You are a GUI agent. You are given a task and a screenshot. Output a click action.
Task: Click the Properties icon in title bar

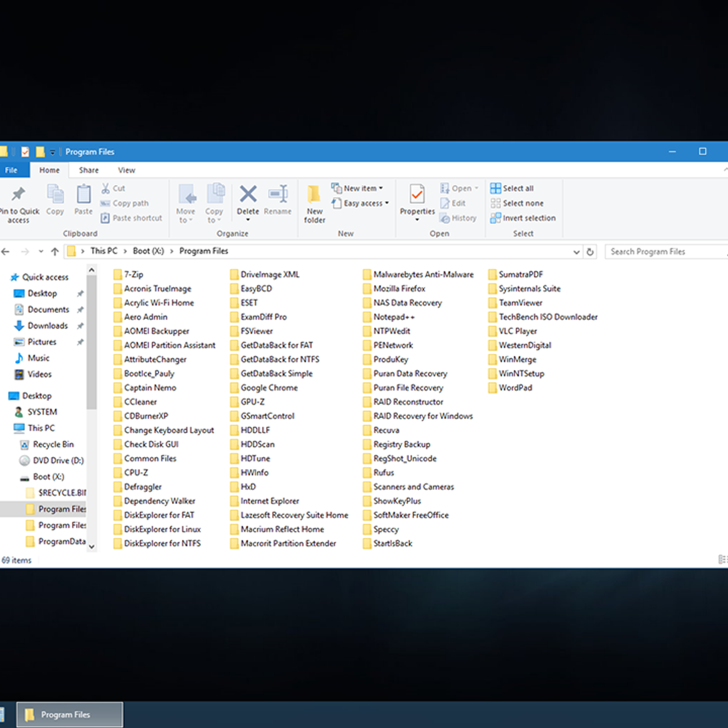[x=25, y=152]
